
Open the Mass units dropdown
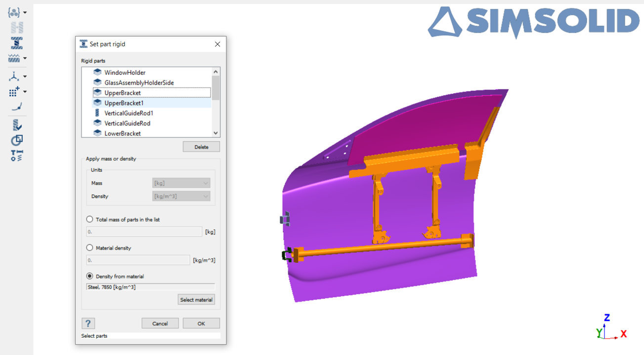[x=181, y=183]
